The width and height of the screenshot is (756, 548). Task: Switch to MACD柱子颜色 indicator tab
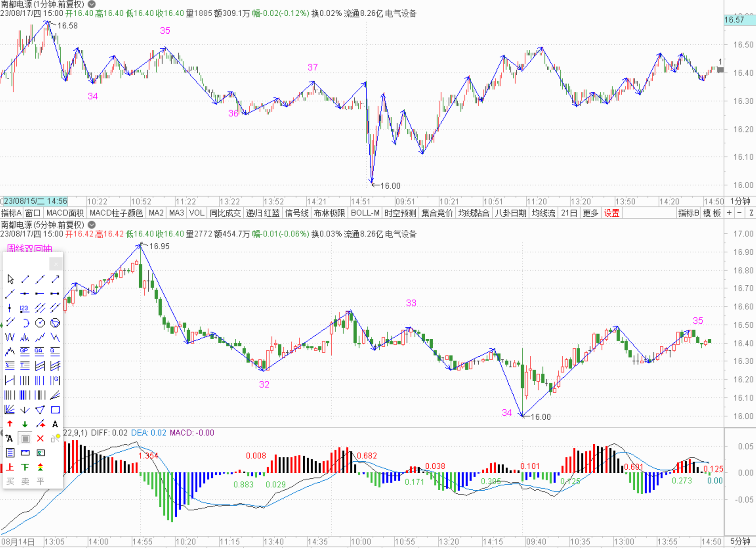pyautogui.click(x=116, y=213)
